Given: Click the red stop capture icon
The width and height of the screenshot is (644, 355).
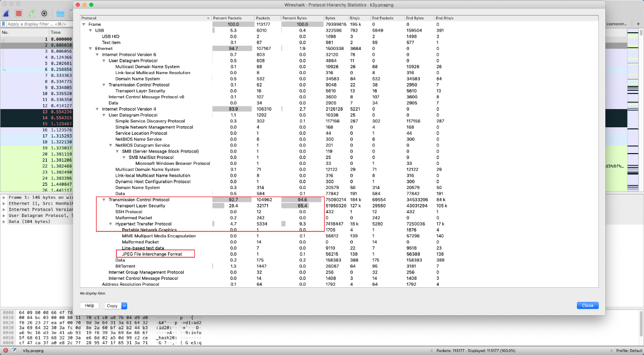Looking at the screenshot, I should click(18, 13).
